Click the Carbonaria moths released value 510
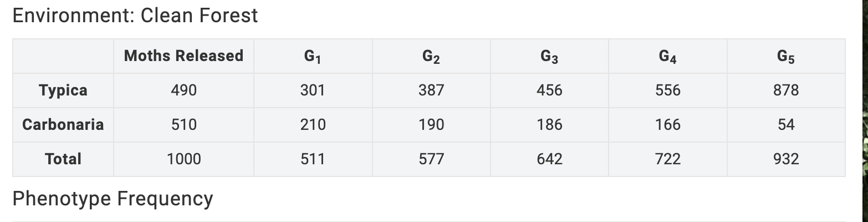Image resolution: width=868 pixels, height=222 pixels. [183, 125]
